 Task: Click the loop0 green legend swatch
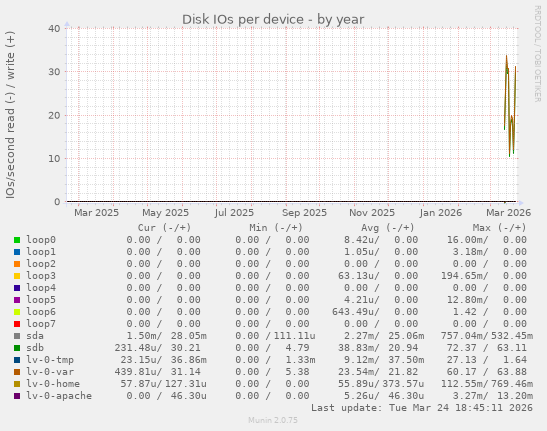click(x=17, y=240)
